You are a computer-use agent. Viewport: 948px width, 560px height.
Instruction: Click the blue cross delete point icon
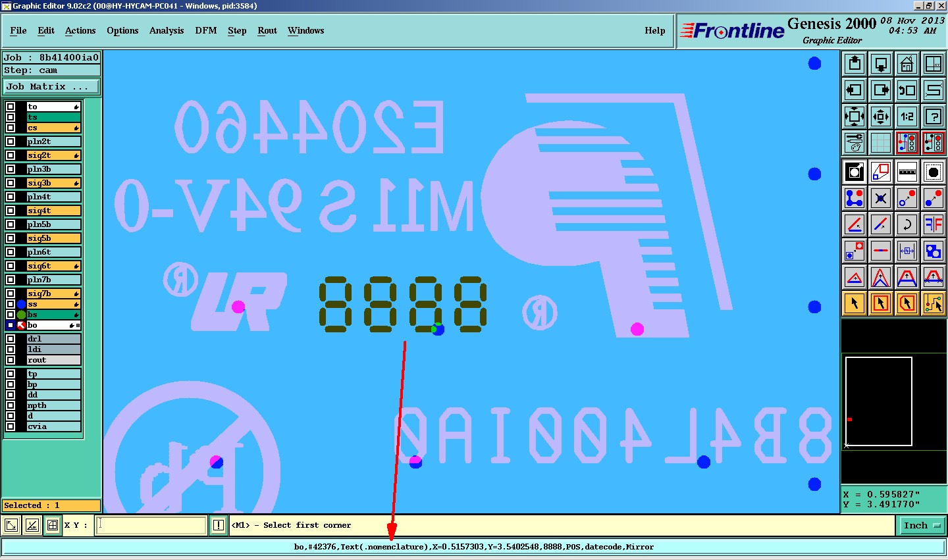point(881,198)
